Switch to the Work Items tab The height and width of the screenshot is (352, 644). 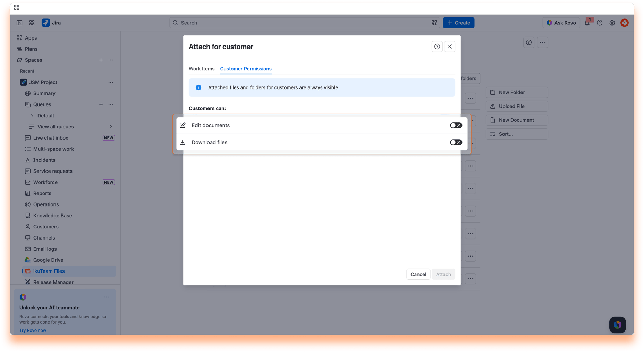(202, 69)
